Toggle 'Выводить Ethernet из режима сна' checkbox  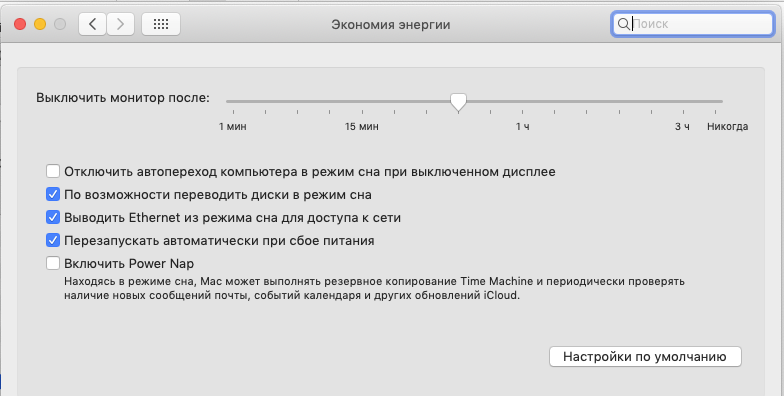53,218
